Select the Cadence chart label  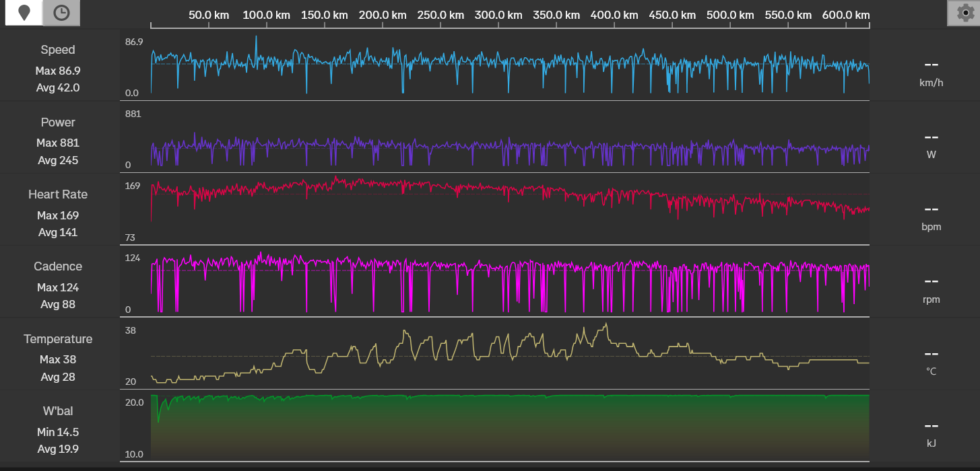pos(58,266)
